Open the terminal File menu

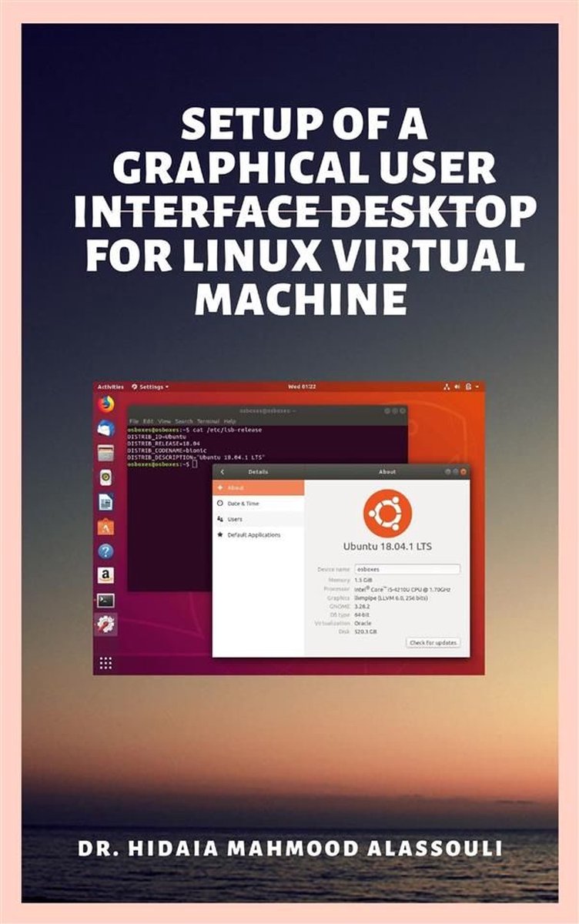pos(133,421)
